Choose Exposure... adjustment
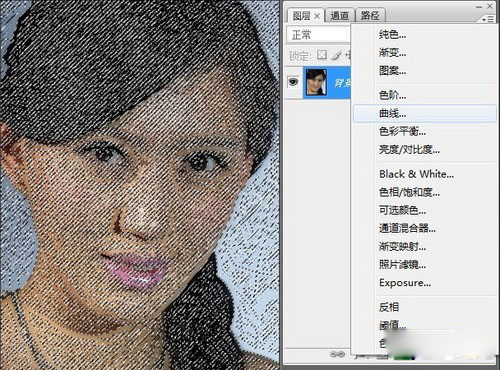The image size is (500, 370). tap(405, 283)
